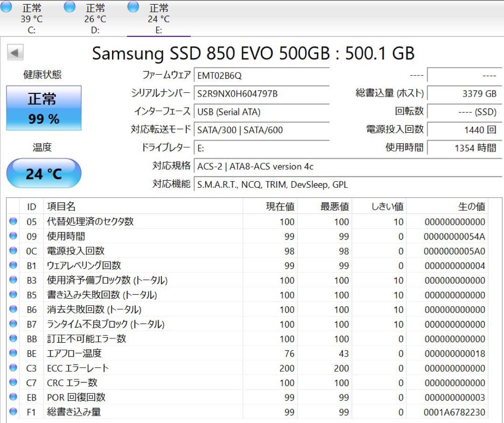Click status dot of row C7
504x423 pixels.
point(13,382)
